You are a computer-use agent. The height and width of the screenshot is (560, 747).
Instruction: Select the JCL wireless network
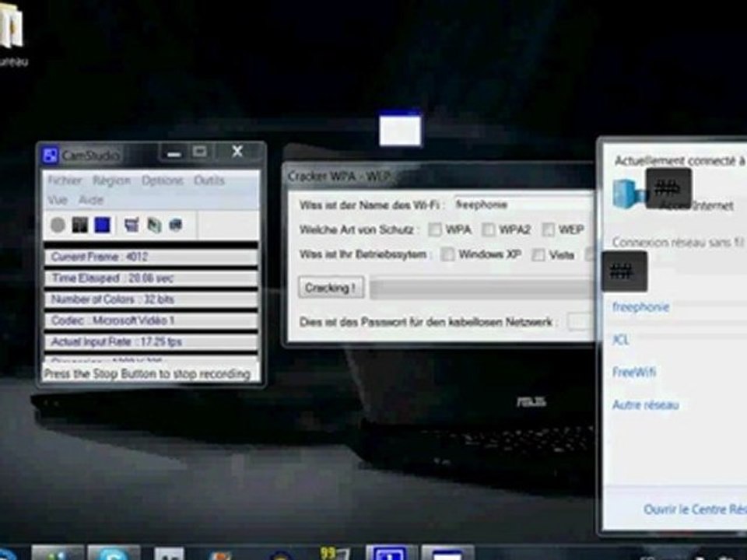pos(620,340)
